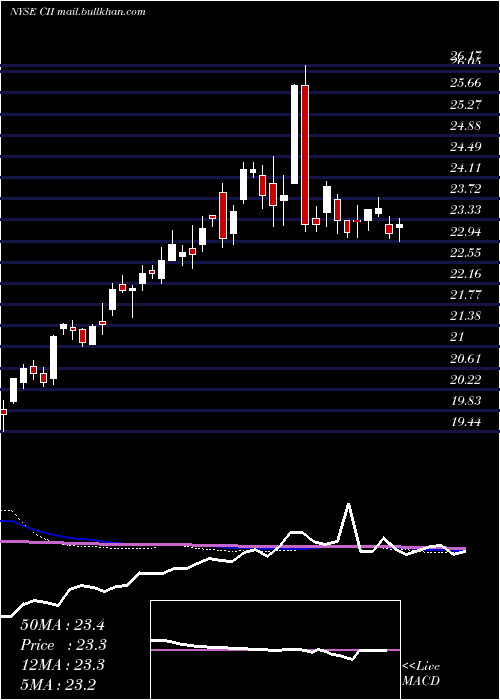The width and height of the screenshot is (500, 700).
Task: Click the 24.11 price axis label
Action: click(x=466, y=167)
